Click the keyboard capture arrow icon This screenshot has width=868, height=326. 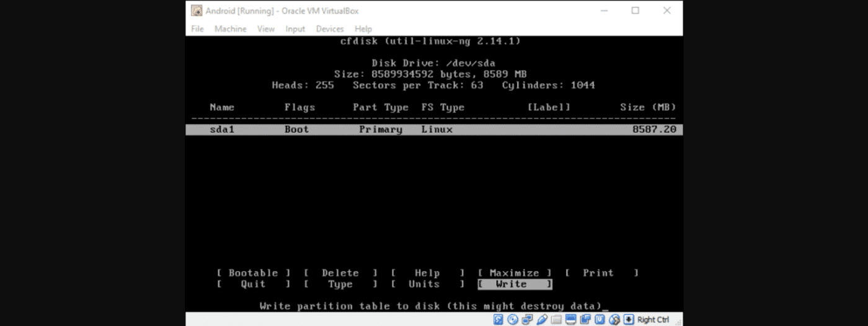[629, 320]
